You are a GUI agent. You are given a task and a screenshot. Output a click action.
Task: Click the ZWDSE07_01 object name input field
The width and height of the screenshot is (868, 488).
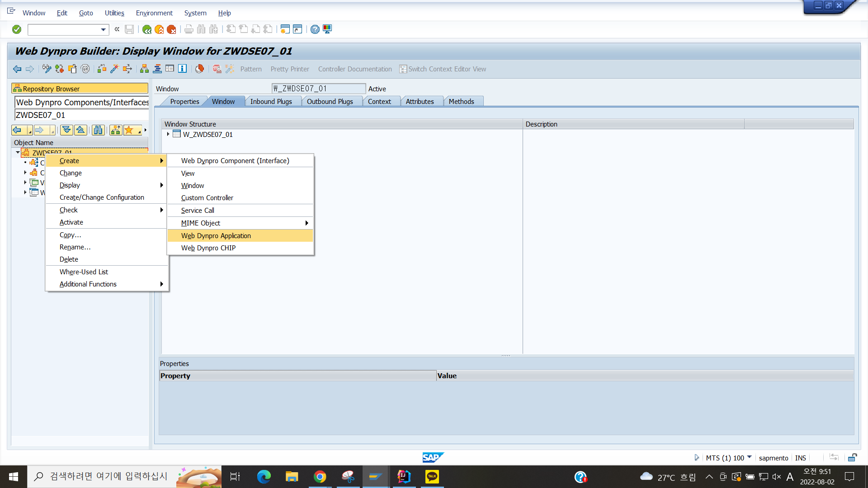pos(81,115)
